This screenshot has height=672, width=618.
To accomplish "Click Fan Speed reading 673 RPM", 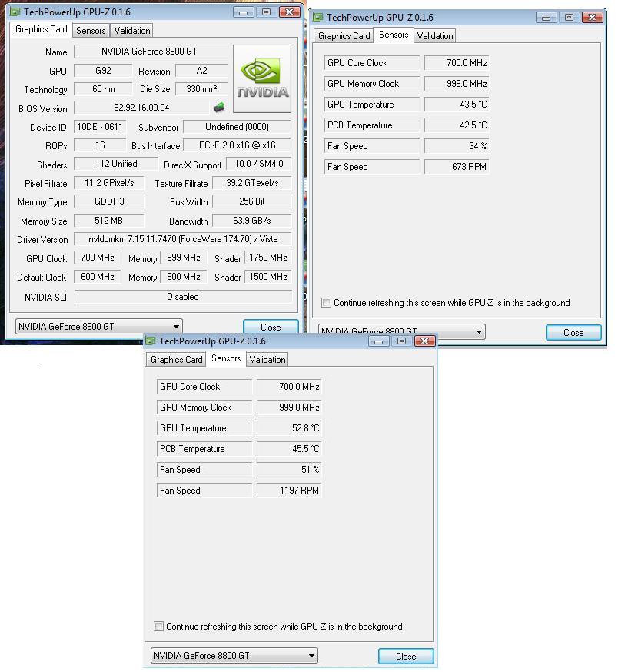I will [x=457, y=166].
